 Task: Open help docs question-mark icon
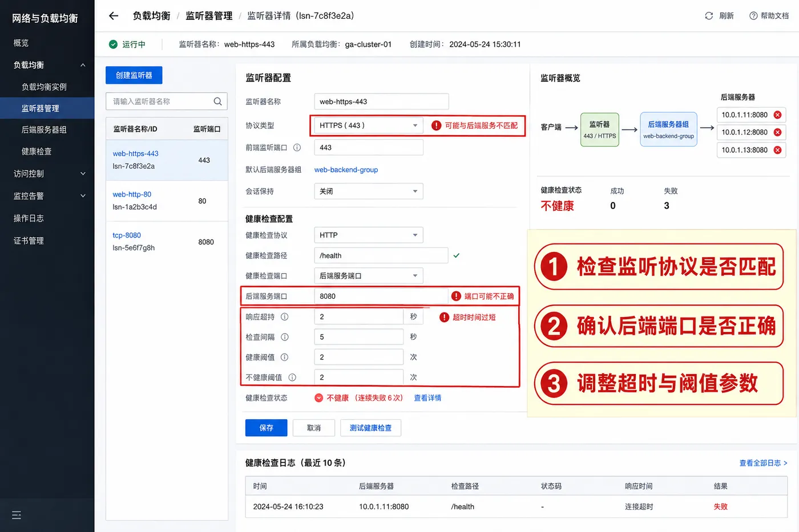click(753, 16)
